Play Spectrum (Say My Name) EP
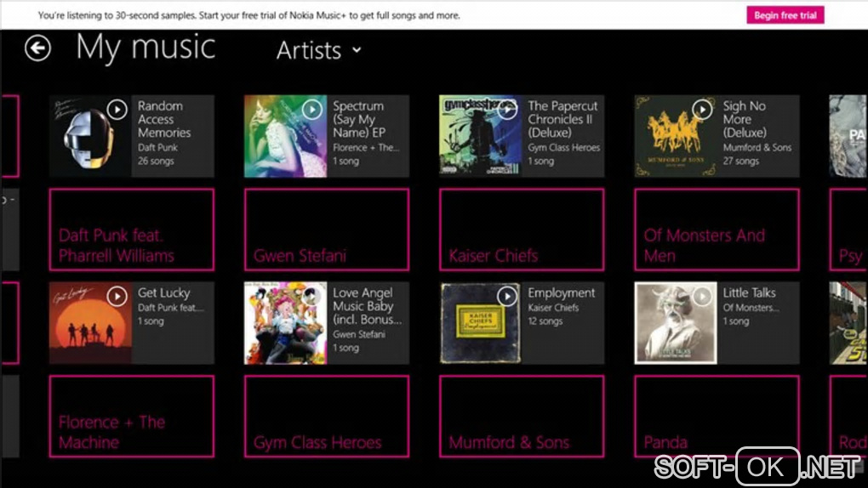Viewport: 868px width, 488px height. (312, 110)
